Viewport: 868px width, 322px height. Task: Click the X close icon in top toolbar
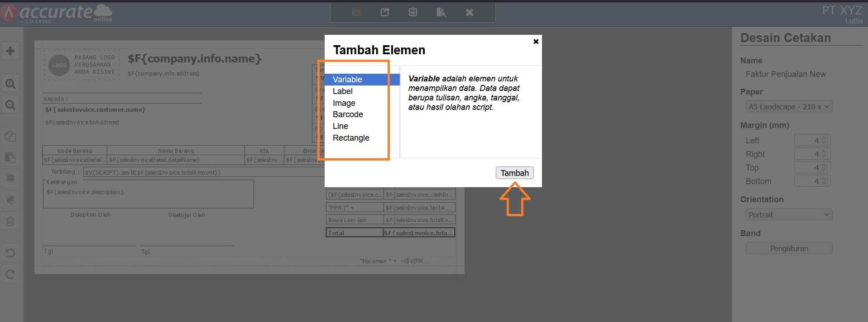470,13
